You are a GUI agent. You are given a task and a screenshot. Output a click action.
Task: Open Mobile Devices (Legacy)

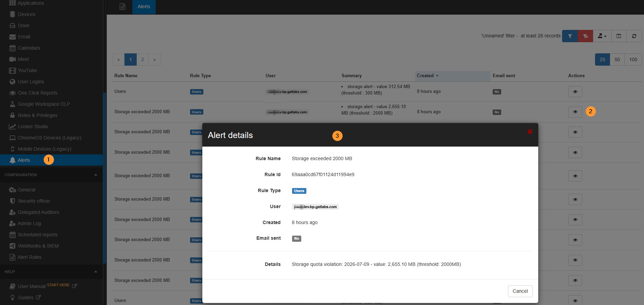[x=45, y=149]
